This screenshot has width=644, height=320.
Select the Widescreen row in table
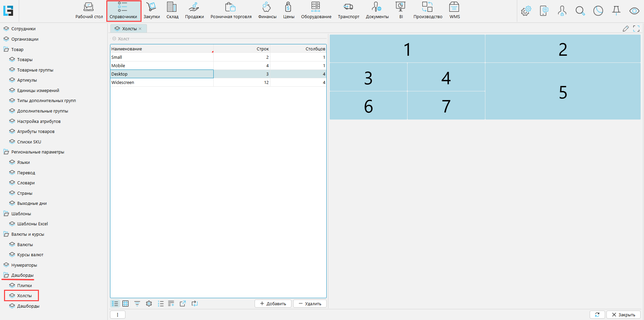pos(162,83)
